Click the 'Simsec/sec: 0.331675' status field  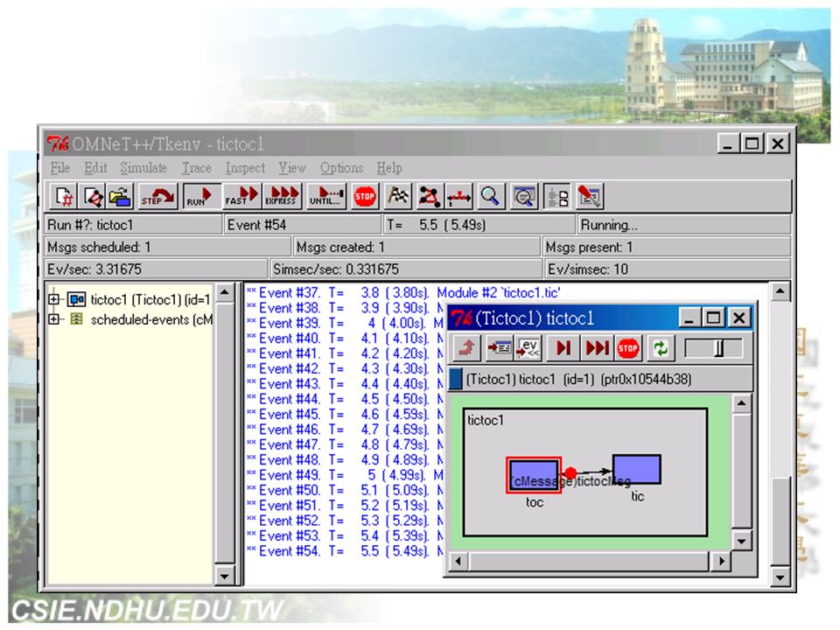pyautogui.click(x=406, y=269)
